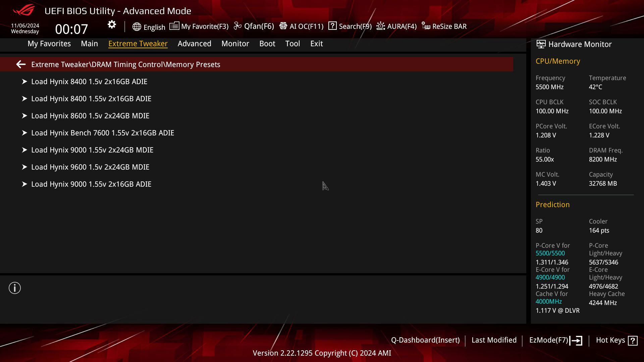Open the Boot tab
The image size is (644, 362).
(x=267, y=44)
